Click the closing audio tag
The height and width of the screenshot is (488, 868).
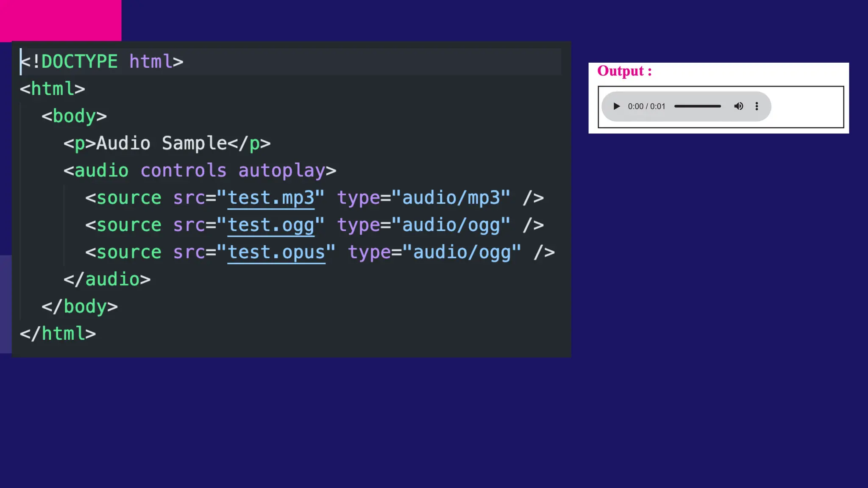[107, 280]
